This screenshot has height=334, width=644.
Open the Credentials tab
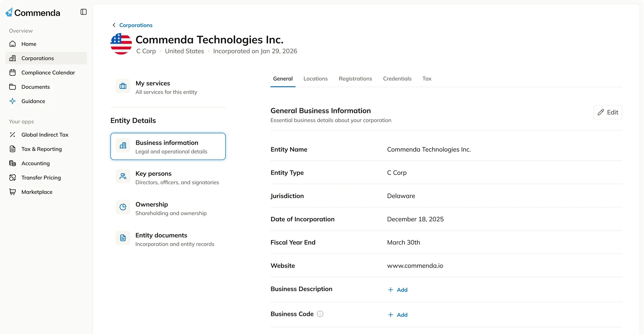point(397,79)
